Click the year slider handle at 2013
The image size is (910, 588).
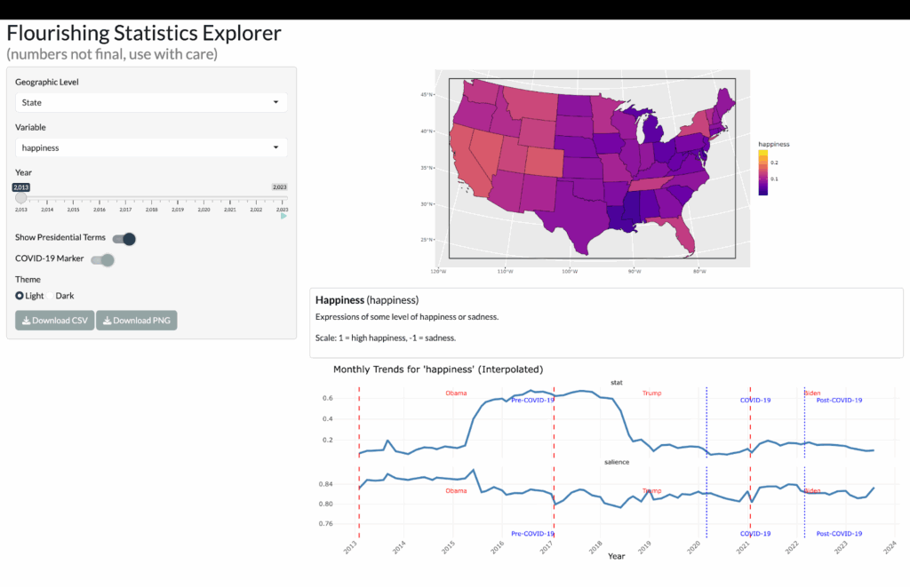click(21, 198)
